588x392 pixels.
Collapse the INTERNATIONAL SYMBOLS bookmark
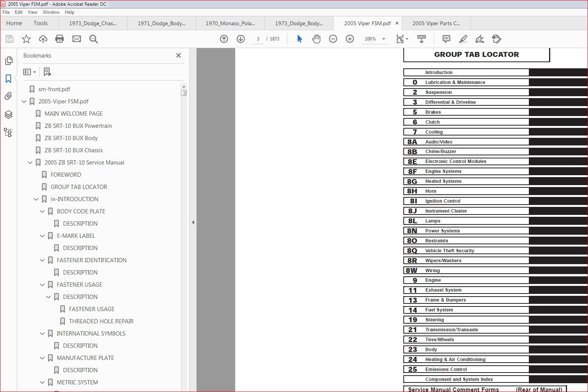[x=42, y=334]
